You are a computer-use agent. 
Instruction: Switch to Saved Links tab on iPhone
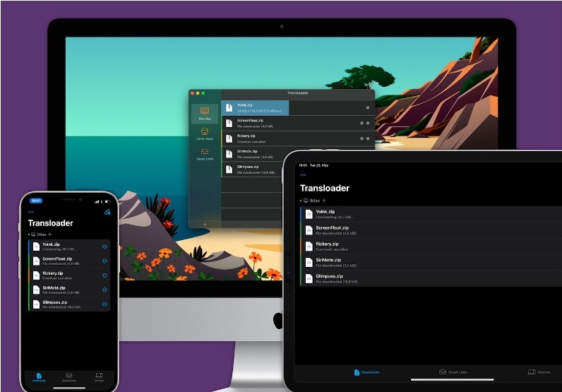pos(69,377)
